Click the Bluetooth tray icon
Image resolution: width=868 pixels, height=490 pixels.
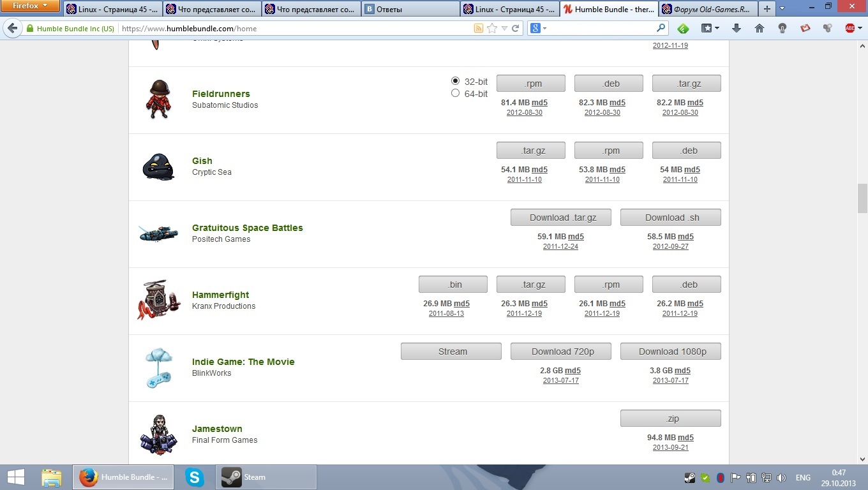point(721,477)
